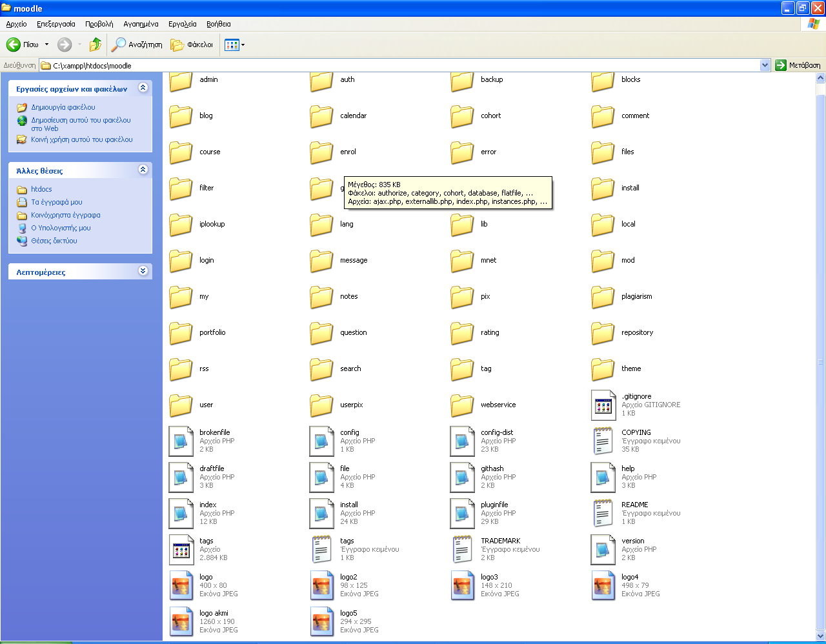Click the pluginfile file name
826x644 pixels.
[494, 505]
